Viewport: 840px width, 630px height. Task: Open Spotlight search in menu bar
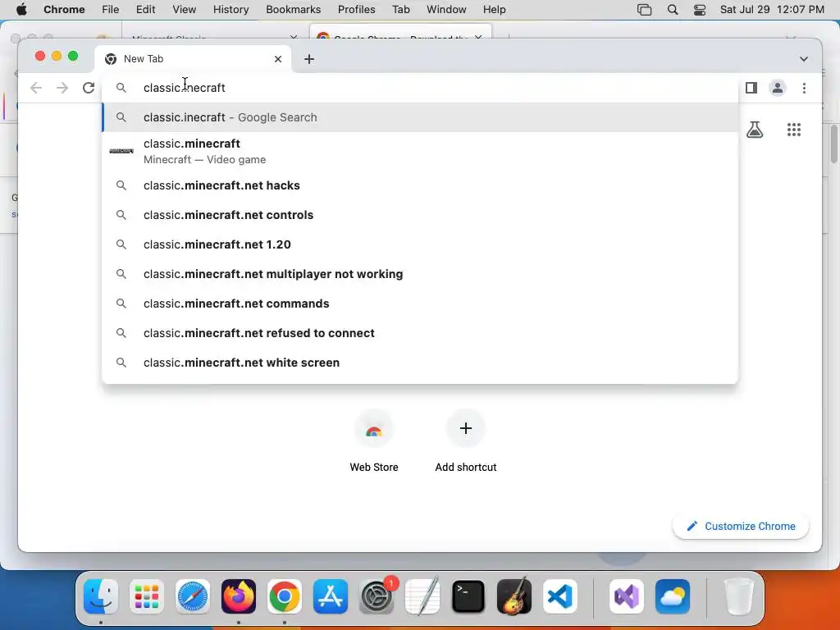pyautogui.click(x=673, y=10)
